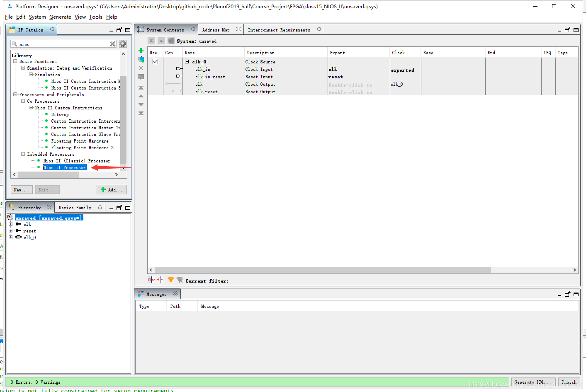The width and height of the screenshot is (586, 392).
Task: Click the IP Catalog library vertical scrollbar
Action: 123,120
